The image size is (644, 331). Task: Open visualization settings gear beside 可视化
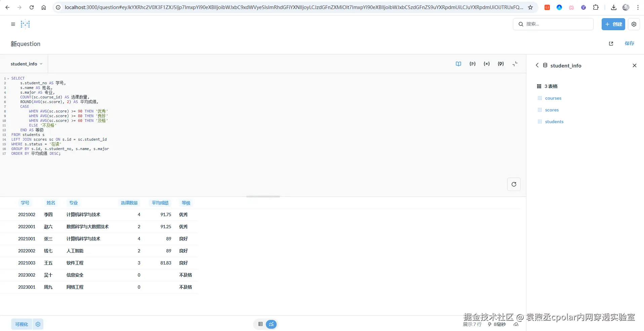tap(38, 324)
